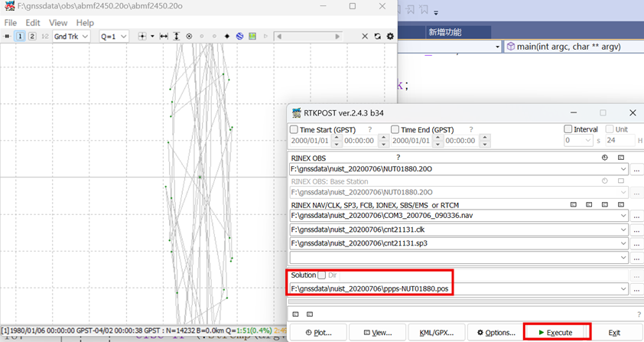Click the clear X icon in RTKPLOT toolbar
This screenshot has width=644, height=342.
click(365, 36)
